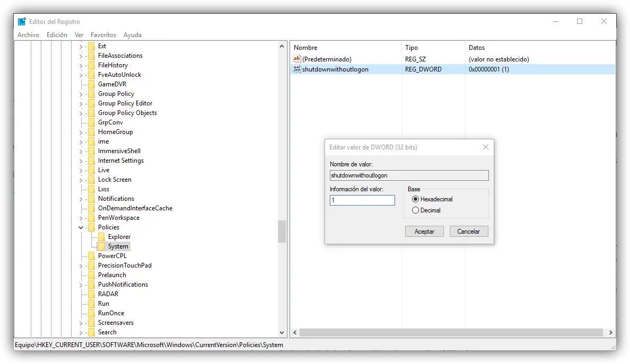
Task: Click the RADAR folder icon
Action: 92,294
